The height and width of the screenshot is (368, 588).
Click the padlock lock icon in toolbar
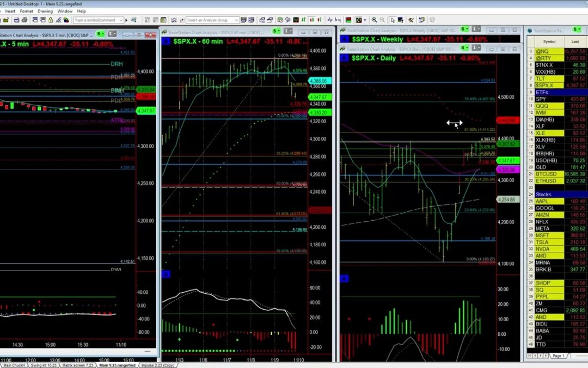click(x=50, y=20)
